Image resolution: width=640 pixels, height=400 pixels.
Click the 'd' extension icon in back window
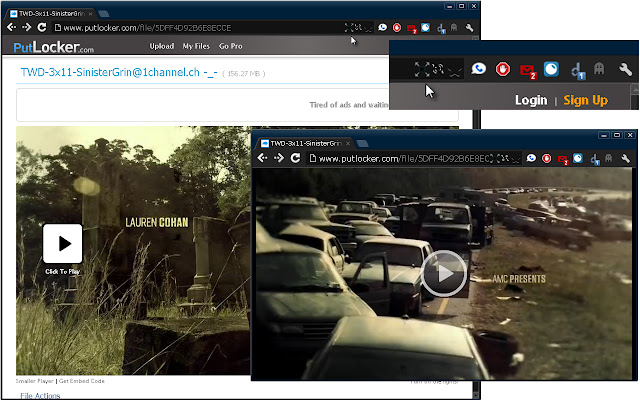tap(441, 29)
